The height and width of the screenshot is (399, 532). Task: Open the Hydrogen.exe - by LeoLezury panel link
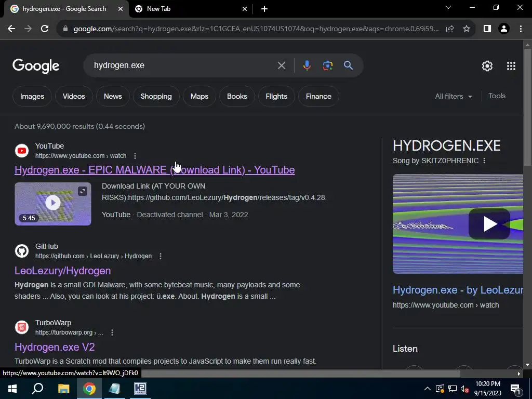(458, 290)
